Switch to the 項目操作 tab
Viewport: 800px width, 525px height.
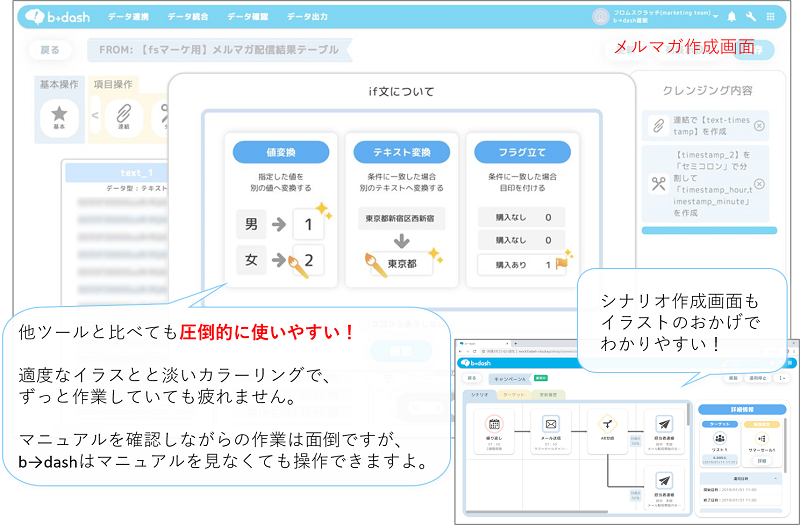point(113,84)
